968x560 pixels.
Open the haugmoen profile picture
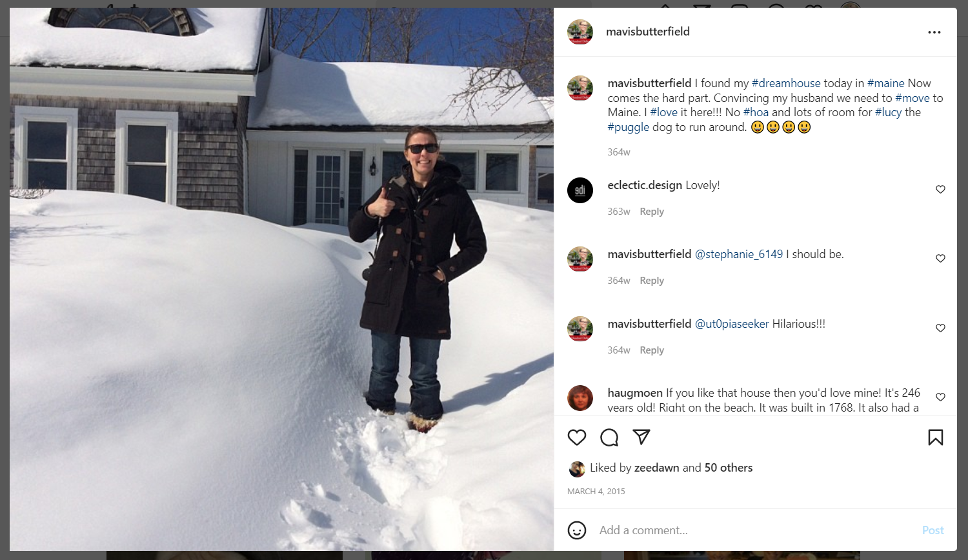point(580,398)
